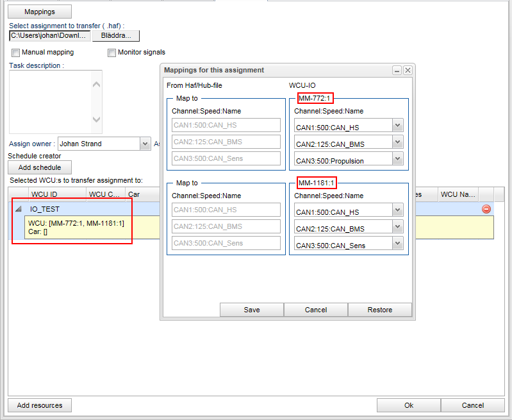Close the Mappings for this assignment dialog

[408, 71]
